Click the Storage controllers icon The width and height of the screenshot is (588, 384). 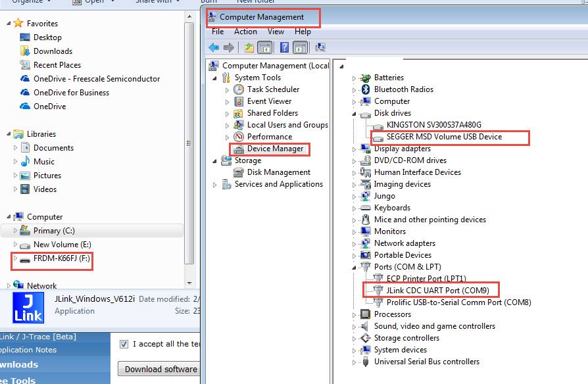[365, 338]
